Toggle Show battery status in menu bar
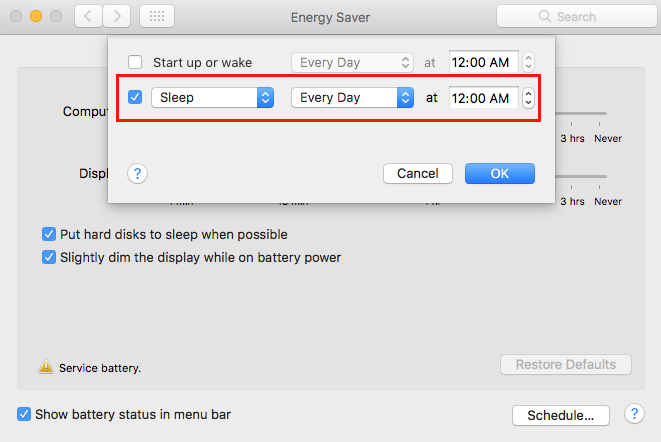Screen dimensions: 661x442 pyautogui.click(x=24, y=413)
